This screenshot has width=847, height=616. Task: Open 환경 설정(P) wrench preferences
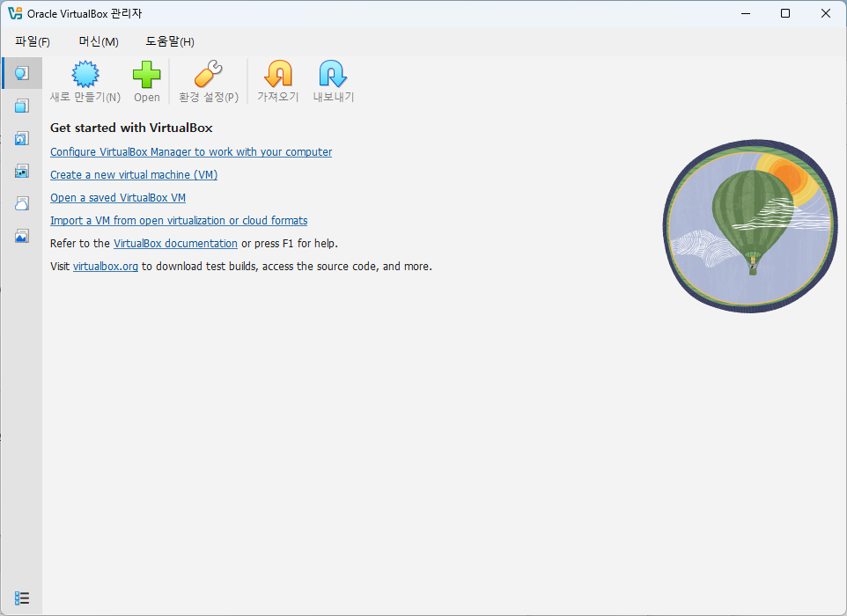pos(209,82)
